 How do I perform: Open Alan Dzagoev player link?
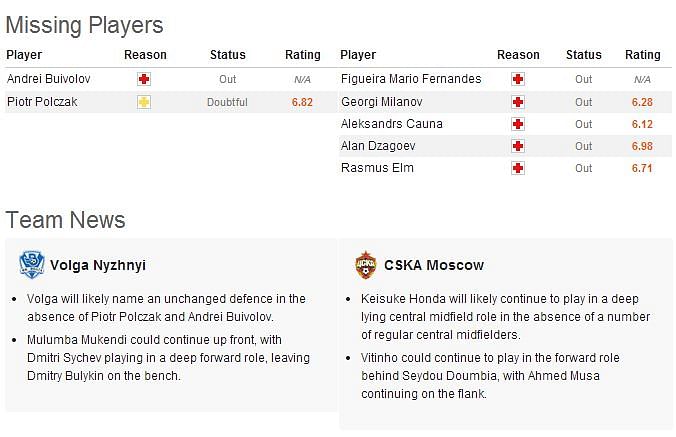378,146
